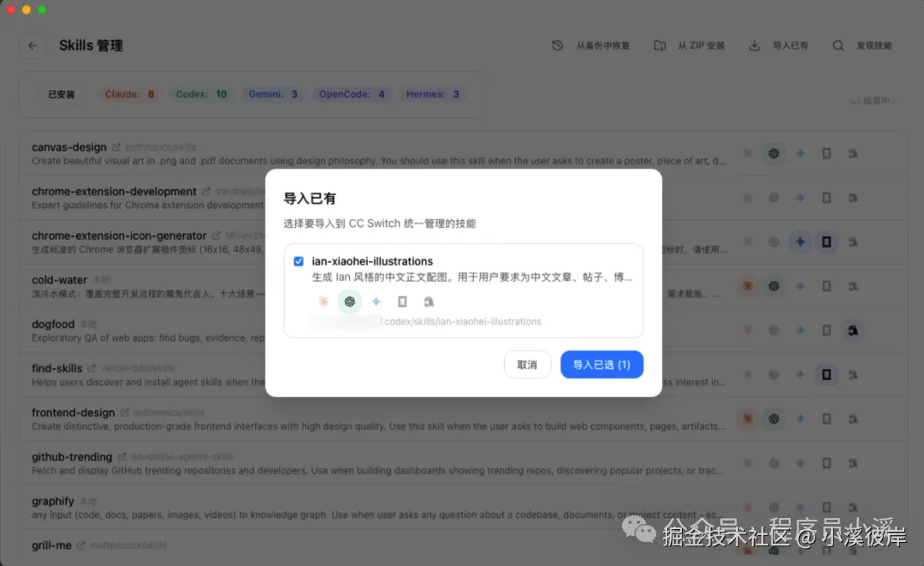Viewport: 924px width, 566px height.
Task: Toggle the OpenCode icon in the import dialog
Action: tap(402, 301)
